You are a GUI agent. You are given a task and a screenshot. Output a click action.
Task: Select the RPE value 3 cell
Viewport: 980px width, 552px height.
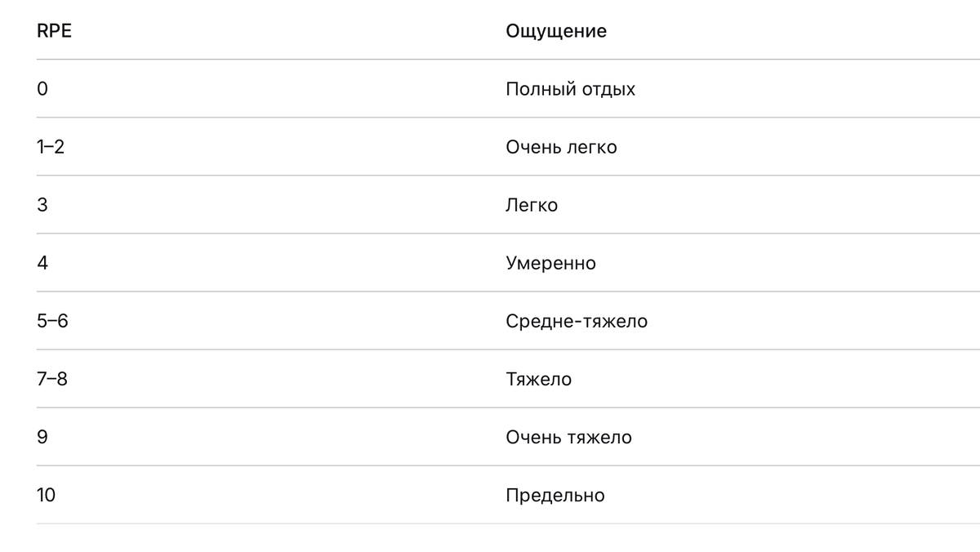pyautogui.click(x=42, y=205)
